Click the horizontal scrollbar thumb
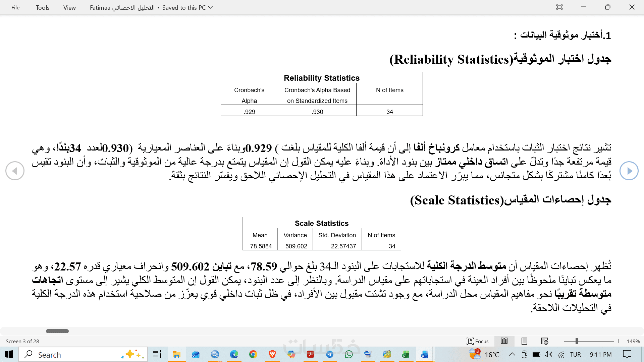Viewport: 644px width, 362px height. point(57,331)
